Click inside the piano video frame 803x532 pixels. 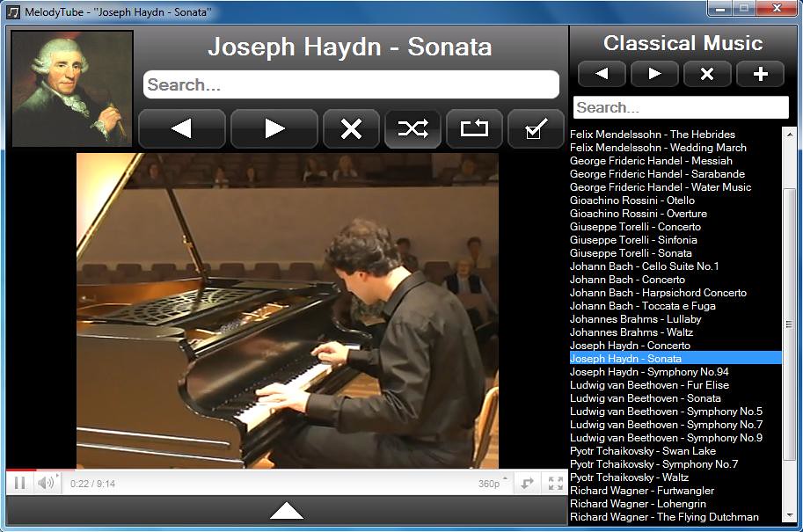pos(288,310)
